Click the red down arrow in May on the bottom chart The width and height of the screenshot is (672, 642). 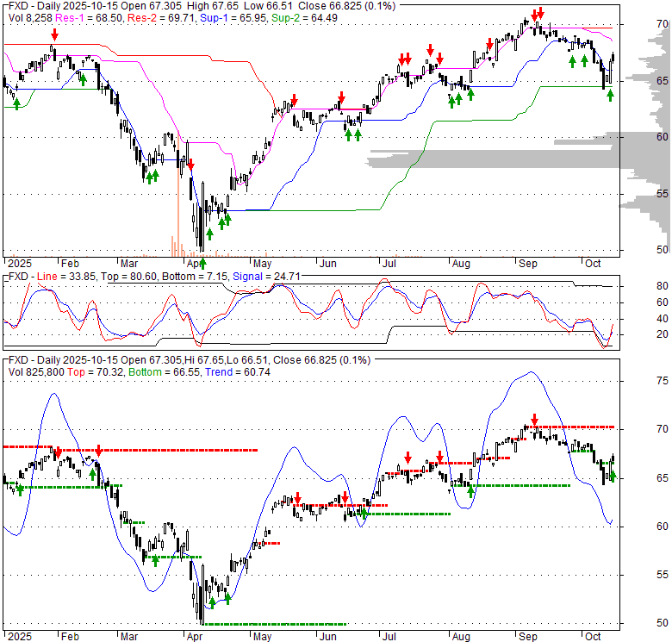point(297,498)
